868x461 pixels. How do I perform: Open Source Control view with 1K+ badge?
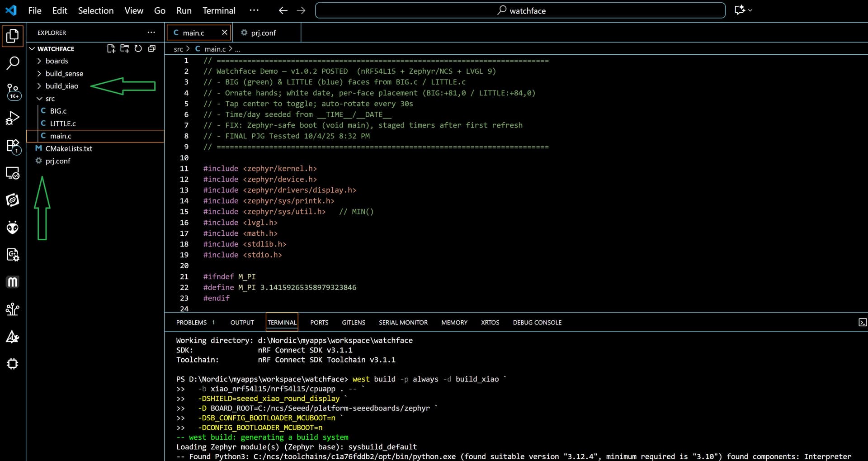coord(13,91)
